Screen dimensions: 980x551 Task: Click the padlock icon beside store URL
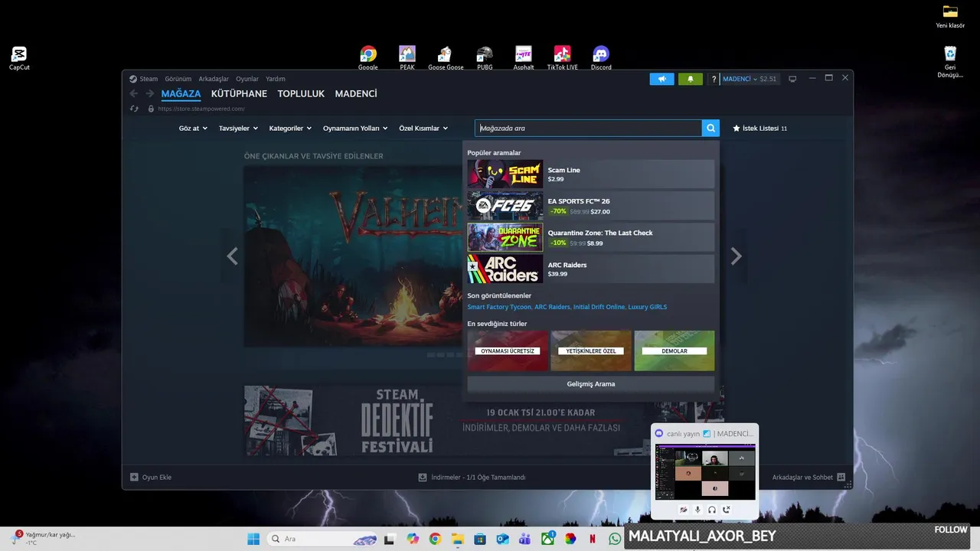pos(151,109)
